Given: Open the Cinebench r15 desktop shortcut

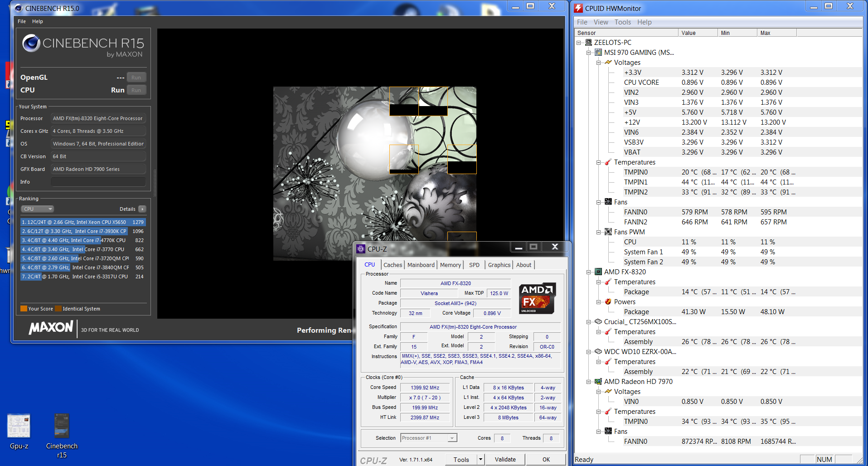Looking at the screenshot, I should pos(62,426).
